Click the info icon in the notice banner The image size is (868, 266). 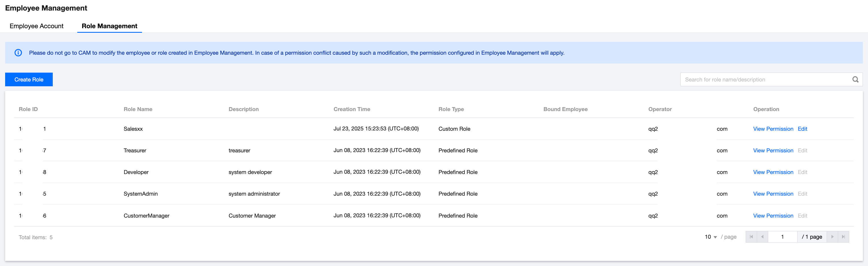tap(18, 53)
